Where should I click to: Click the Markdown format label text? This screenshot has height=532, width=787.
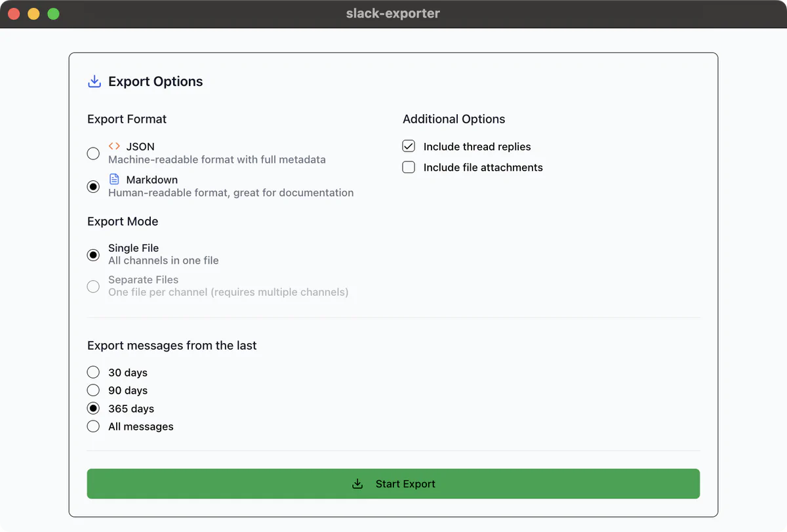click(x=151, y=179)
